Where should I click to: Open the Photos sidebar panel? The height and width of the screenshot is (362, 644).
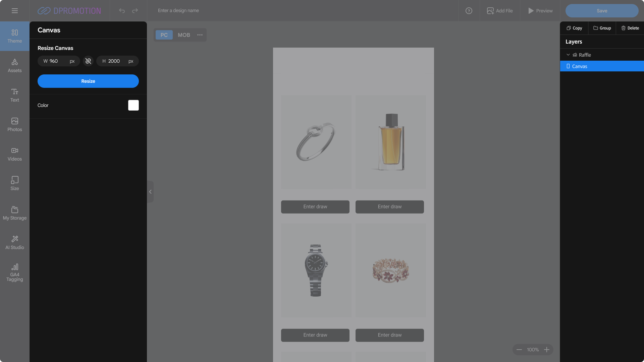pos(15,125)
